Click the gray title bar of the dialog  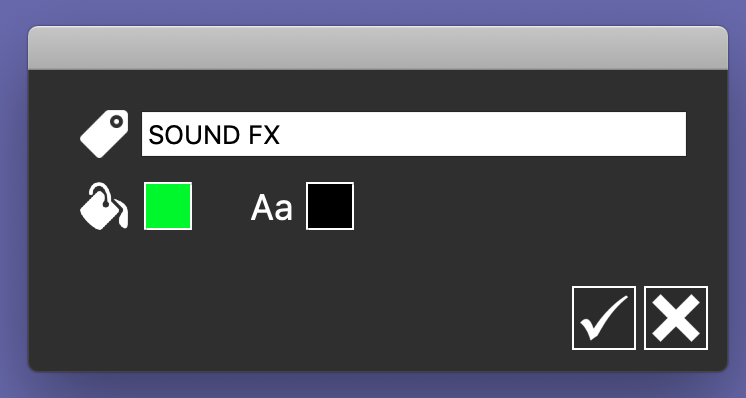[378, 48]
